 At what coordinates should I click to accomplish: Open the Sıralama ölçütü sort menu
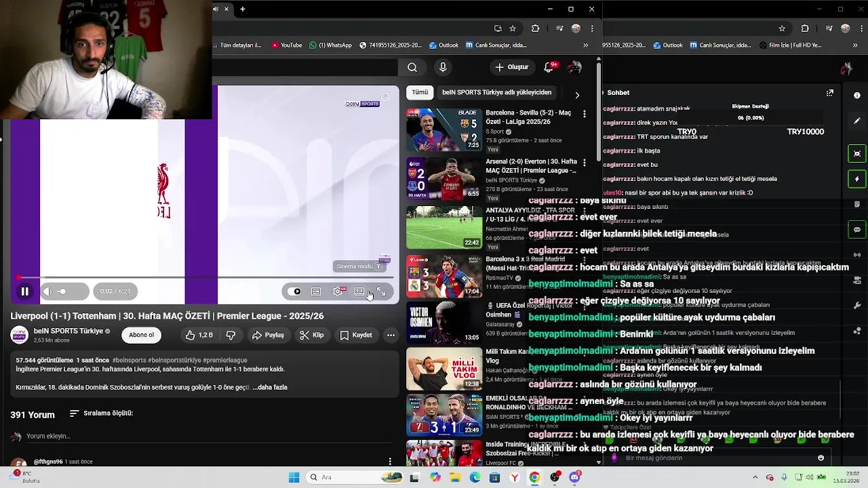pos(101,413)
